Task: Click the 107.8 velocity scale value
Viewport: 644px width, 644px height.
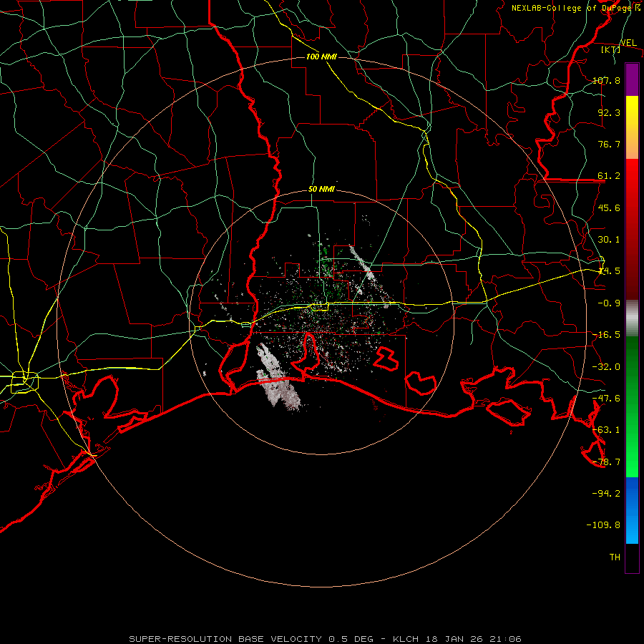Action: (x=606, y=80)
